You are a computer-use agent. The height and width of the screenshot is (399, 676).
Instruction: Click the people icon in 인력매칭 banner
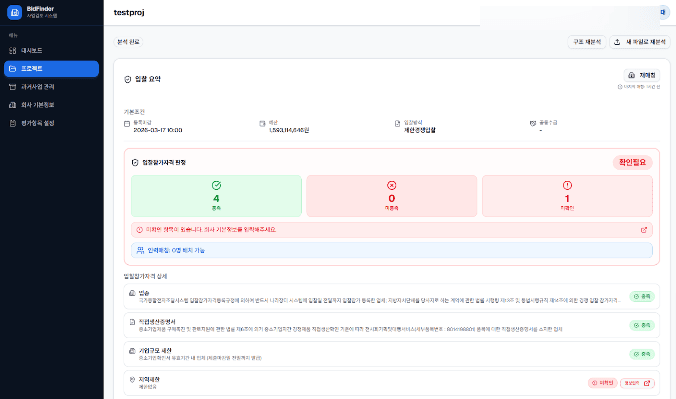pyautogui.click(x=140, y=250)
